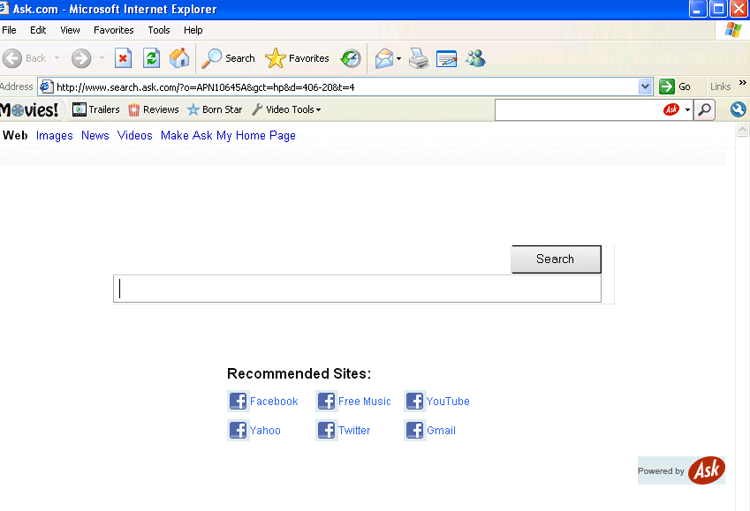Go to Home page icon
The width and height of the screenshot is (750, 511).
click(179, 58)
